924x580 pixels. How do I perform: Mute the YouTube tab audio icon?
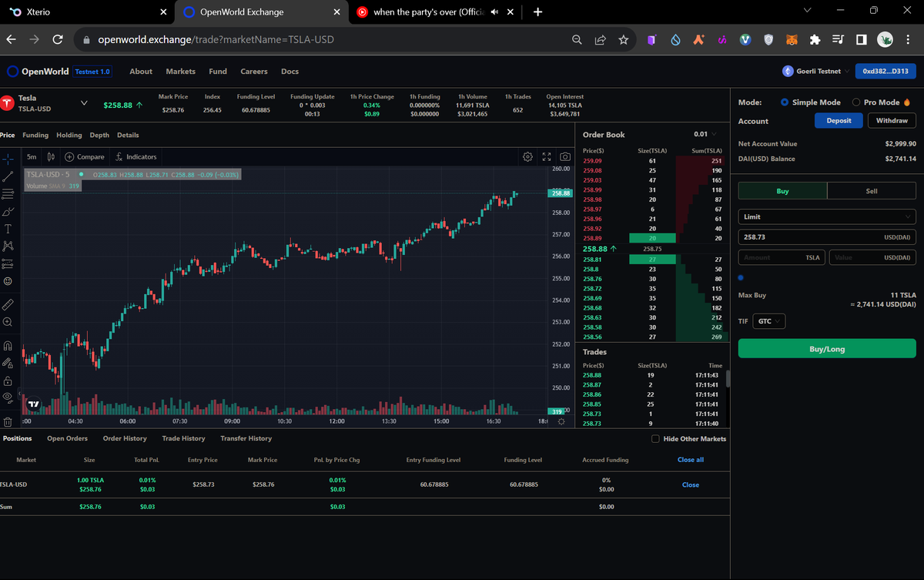point(494,12)
